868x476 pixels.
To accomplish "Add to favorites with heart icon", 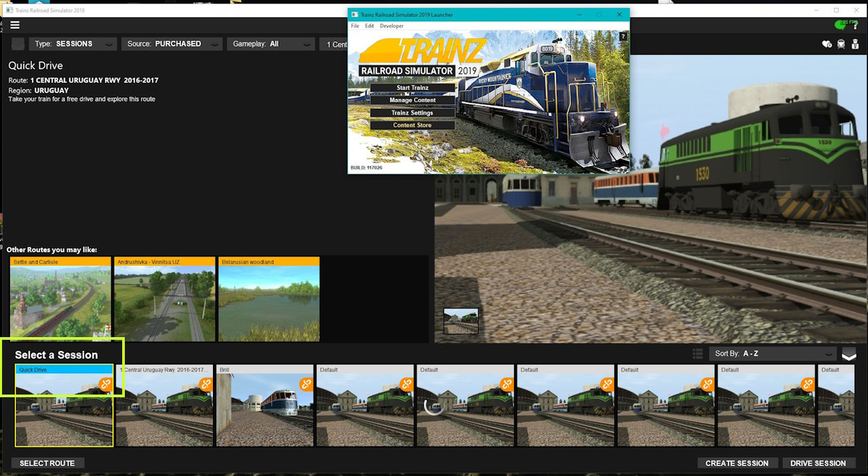I will [827, 44].
